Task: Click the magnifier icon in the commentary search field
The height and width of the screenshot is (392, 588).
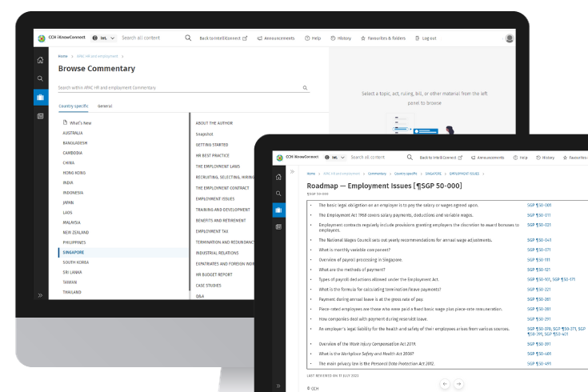Action: pyautogui.click(x=305, y=88)
